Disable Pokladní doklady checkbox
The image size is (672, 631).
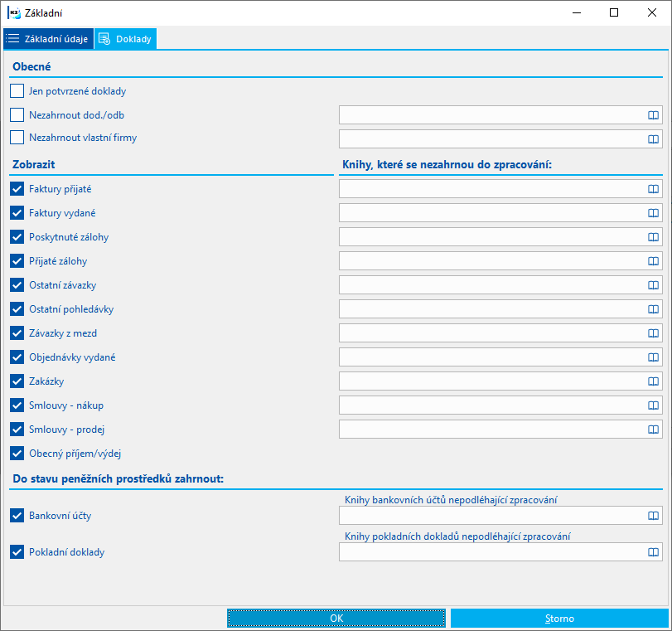point(17,552)
